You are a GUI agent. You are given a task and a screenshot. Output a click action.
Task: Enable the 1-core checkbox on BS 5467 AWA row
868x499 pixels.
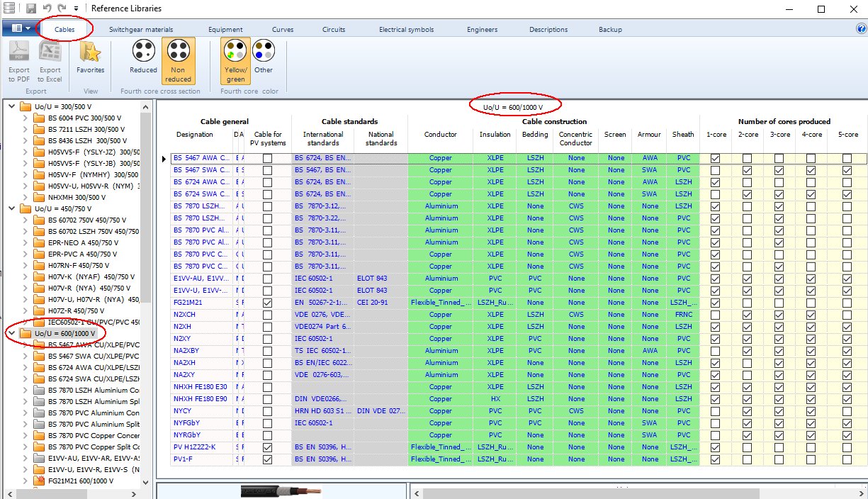[x=716, y=157]
